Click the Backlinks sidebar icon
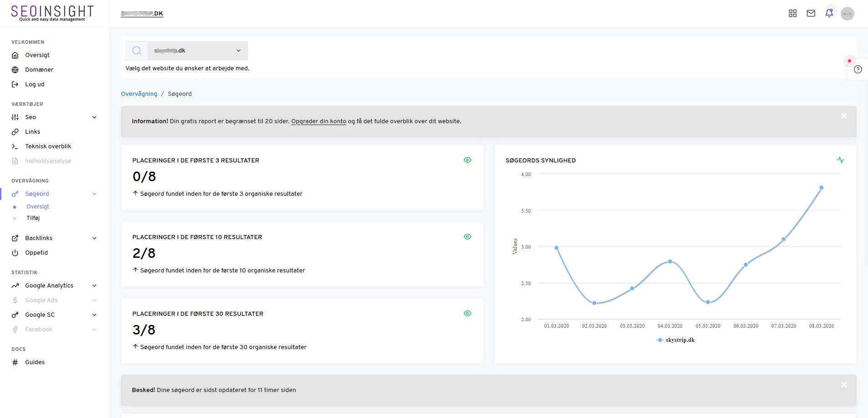Screen dimensions: 868x418 pyautogui.click(x=15, y=238)
